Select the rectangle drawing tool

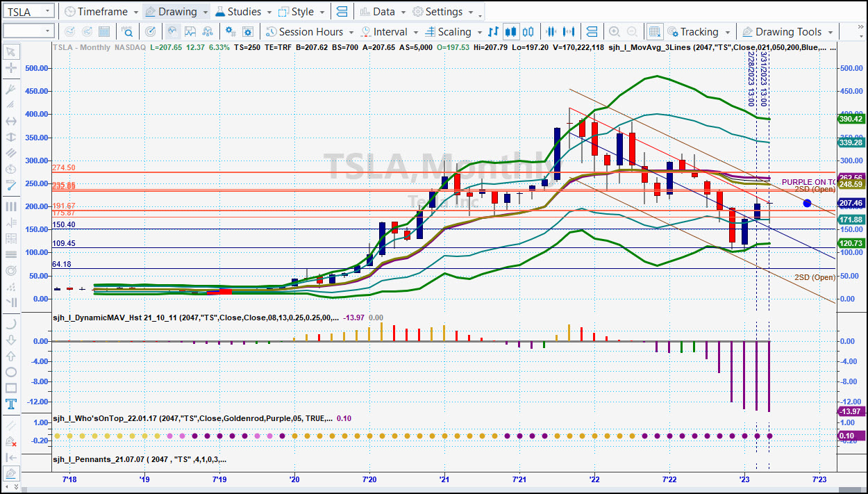click(x=10, y=388)
